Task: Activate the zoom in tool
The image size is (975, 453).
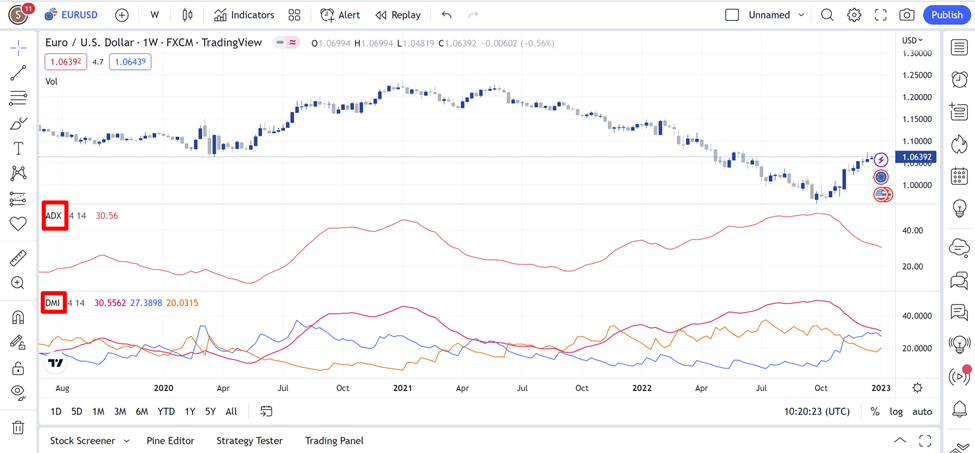Action: pos(18,283)
